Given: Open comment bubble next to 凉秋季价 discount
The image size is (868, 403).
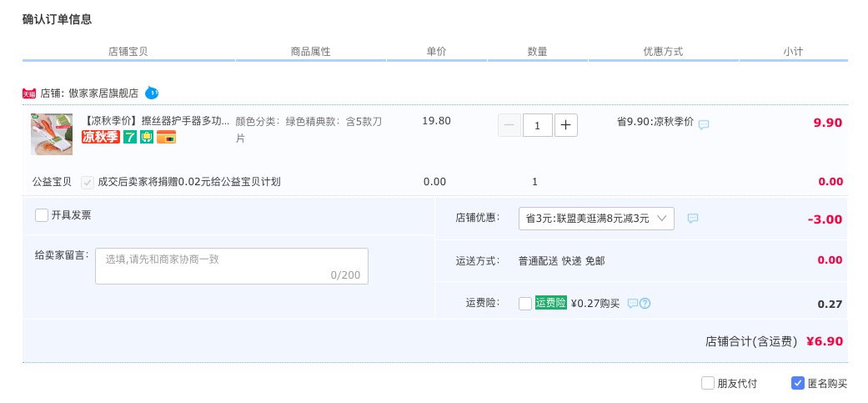Looking at the screenshot, I should 704,124.
